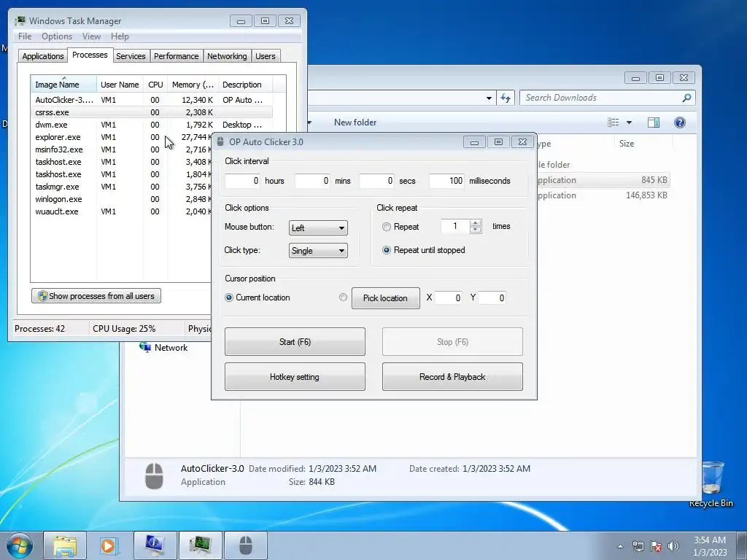Select the AutoClicker-3.... process row
Viewport: 747px width, 560px height.
(x=152, y=100)
